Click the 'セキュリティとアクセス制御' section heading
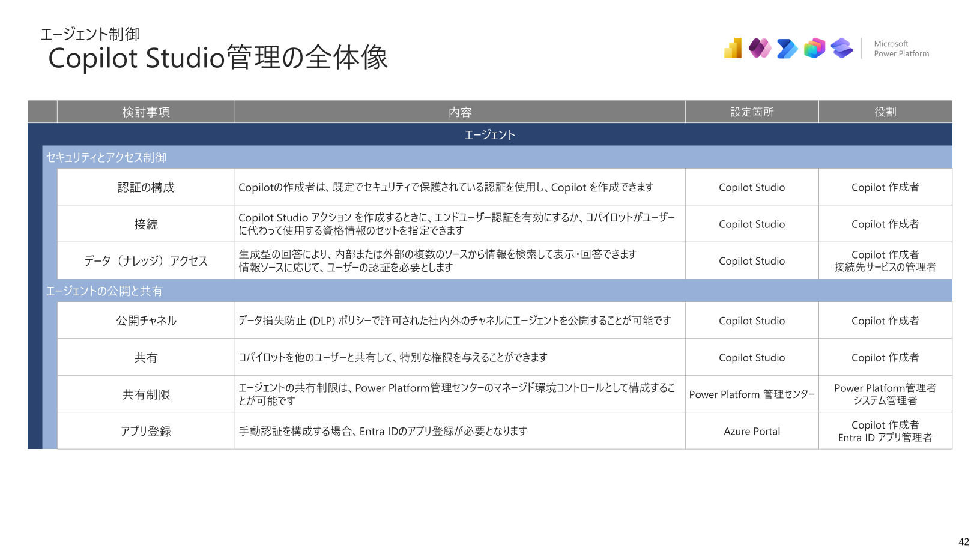This screenshot has height=551, width=980. tap(106, 157)
